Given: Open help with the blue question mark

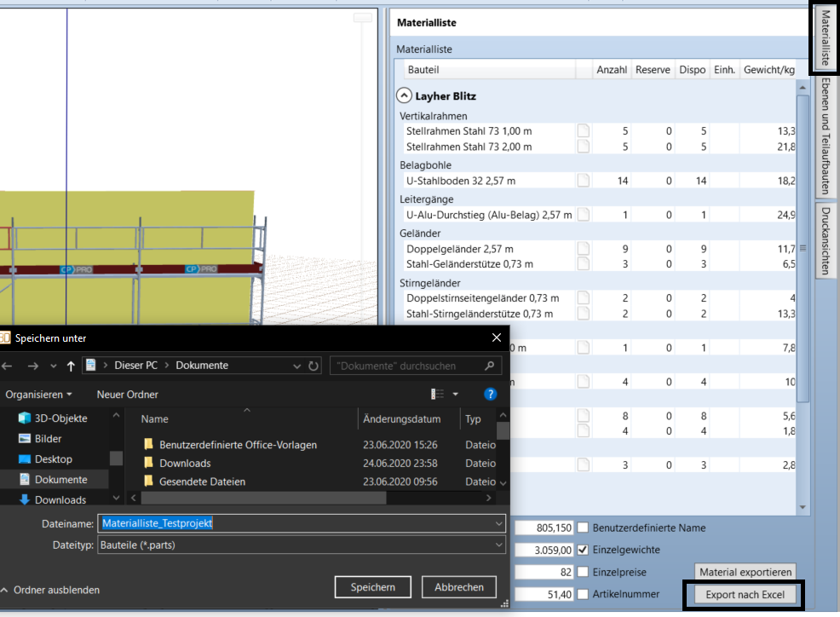Looking at the screenshot, I should [x=490, y=395].
